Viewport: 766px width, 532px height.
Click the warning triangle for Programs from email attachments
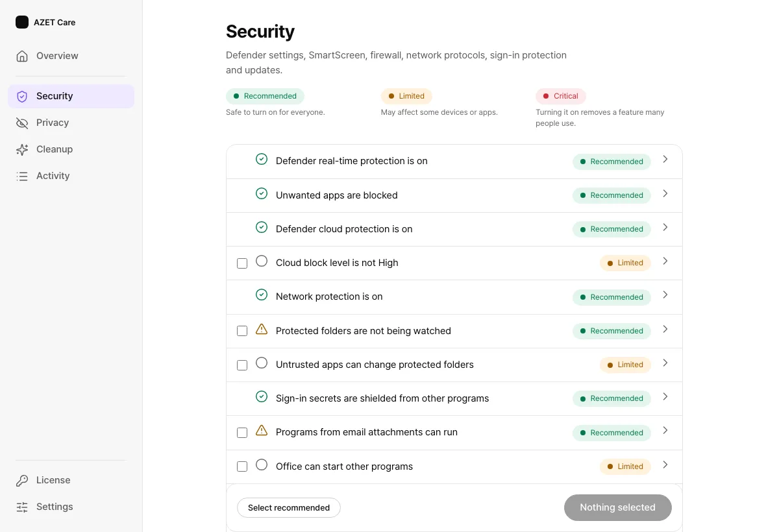pos(262,430)
